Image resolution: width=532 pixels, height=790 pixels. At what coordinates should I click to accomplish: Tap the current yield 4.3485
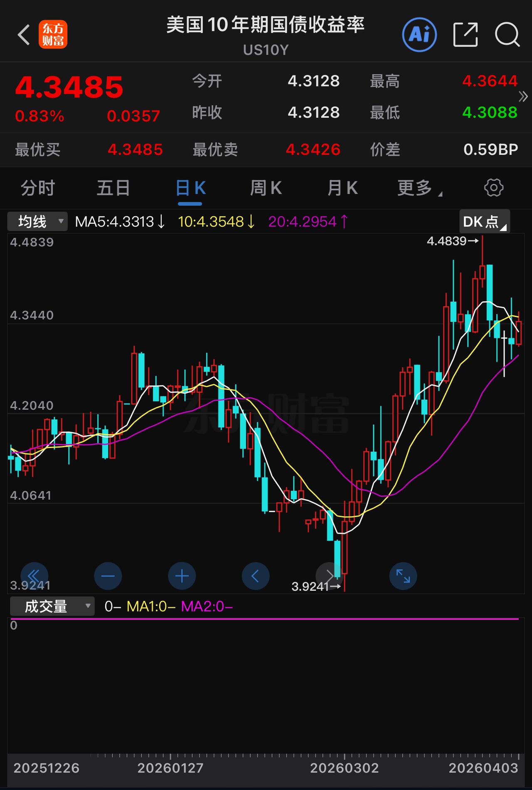coord(69,87)
